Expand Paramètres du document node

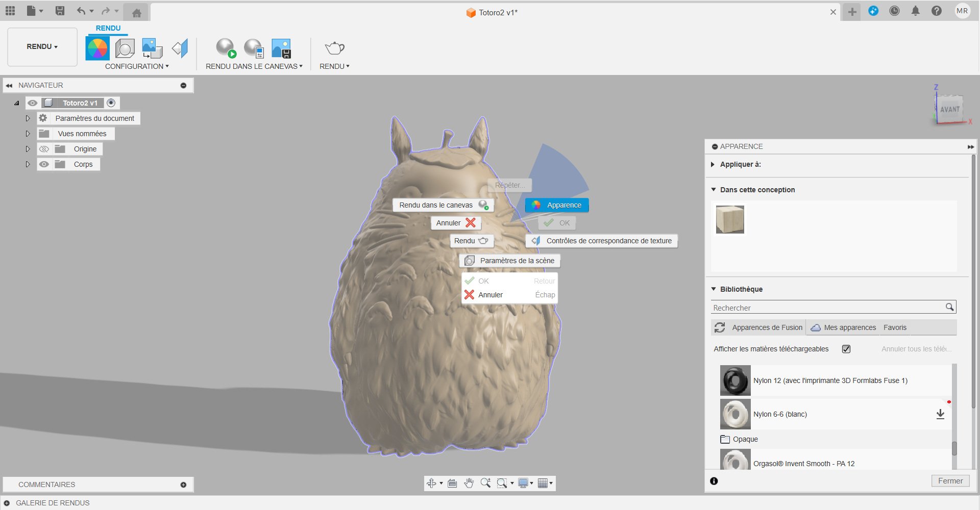(28, 118)
